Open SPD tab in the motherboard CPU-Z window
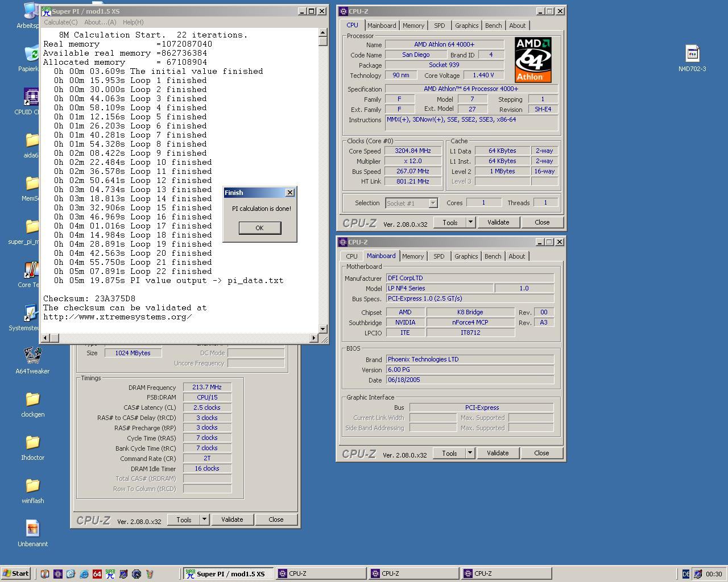Image resolution: width=728 pixels, height=582 pixels. (x=439, y=256)
